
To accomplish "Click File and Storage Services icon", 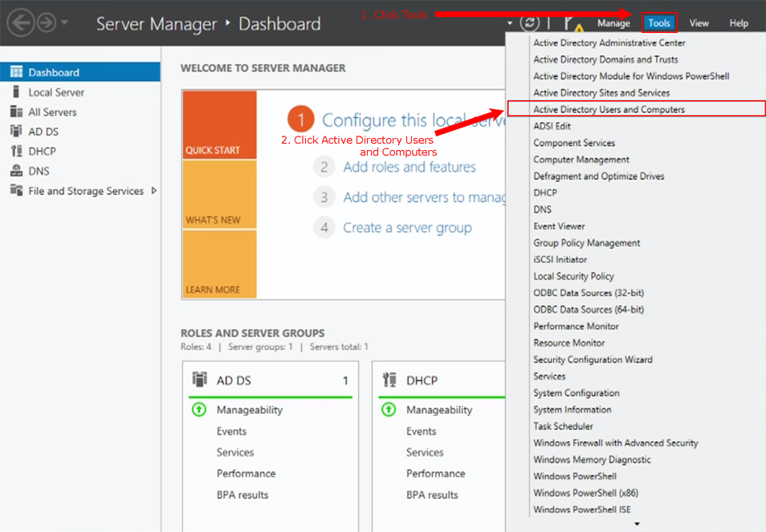I will tap(16, 191).
